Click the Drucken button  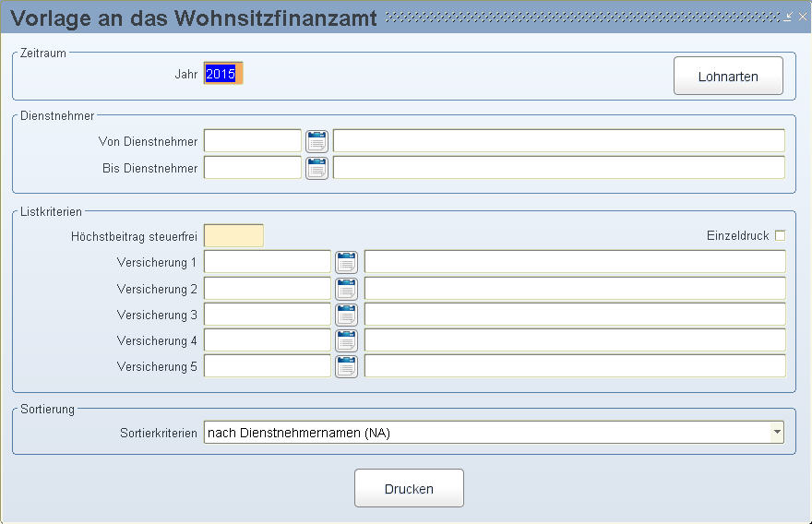(x=409, y=488)
